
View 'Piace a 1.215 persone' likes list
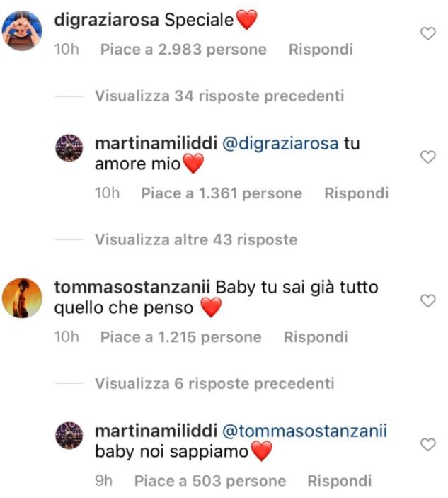(x=181, y=337)
